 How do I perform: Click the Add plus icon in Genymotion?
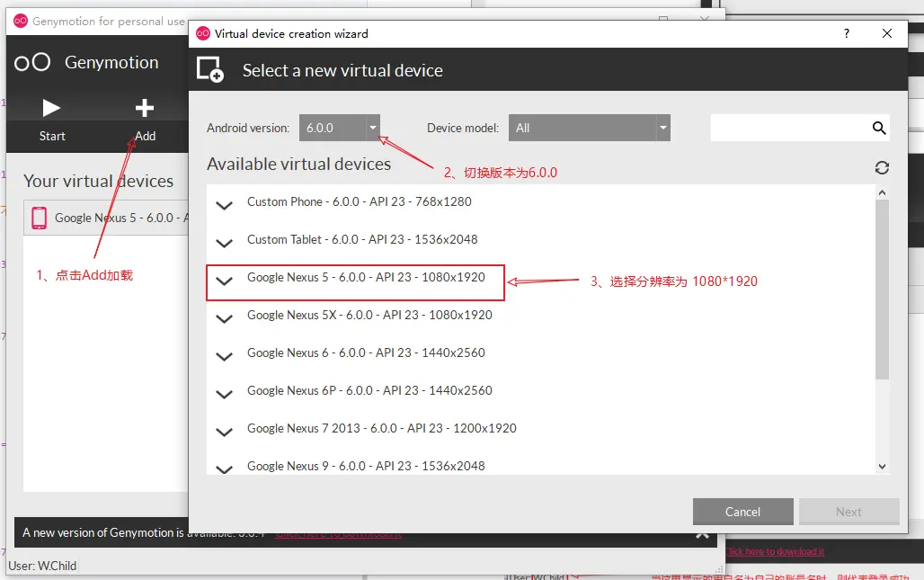click(x=145, y=108)
